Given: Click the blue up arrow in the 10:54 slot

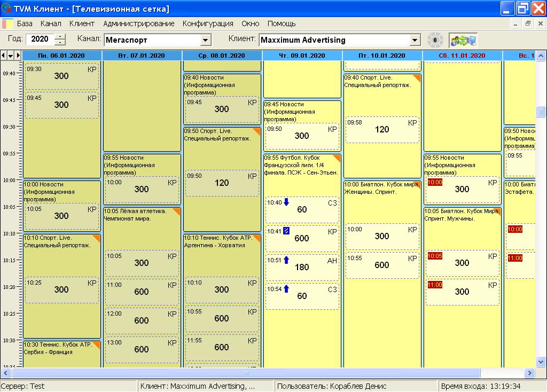Looking at the screenshot, I should click(286, 289).
